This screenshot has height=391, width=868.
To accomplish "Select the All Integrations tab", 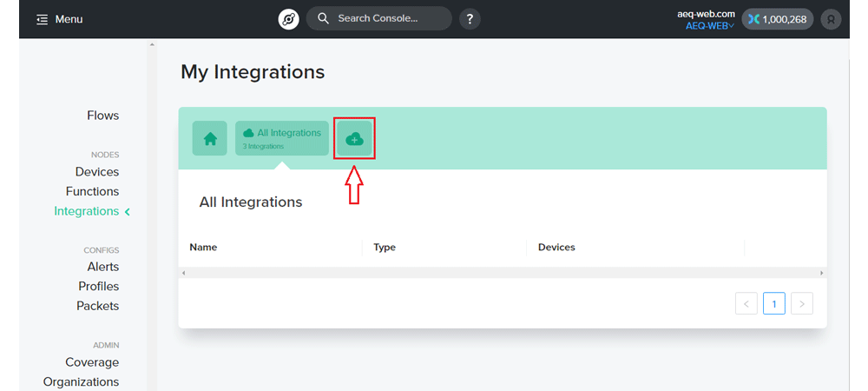I will (x=282, y=138).
